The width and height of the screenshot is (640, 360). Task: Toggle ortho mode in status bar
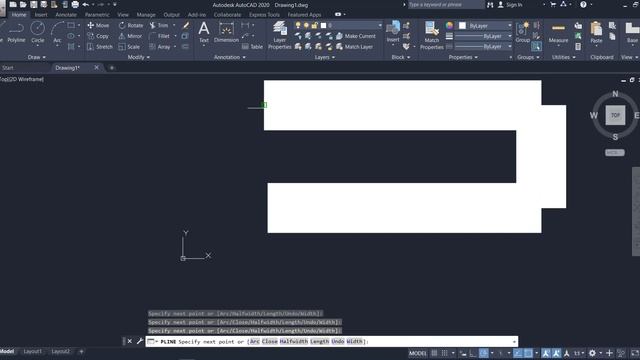(x=473, y=353)
